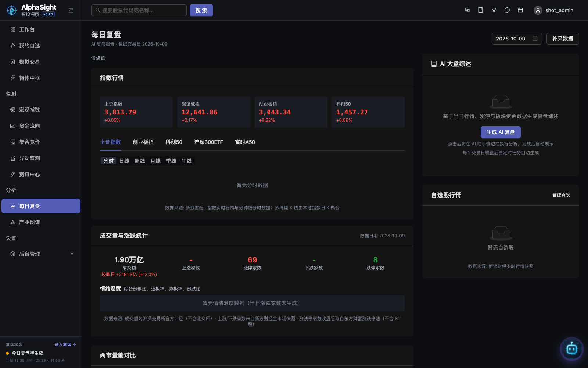Click the 科创50 1,457.27 card

[368, 112]
